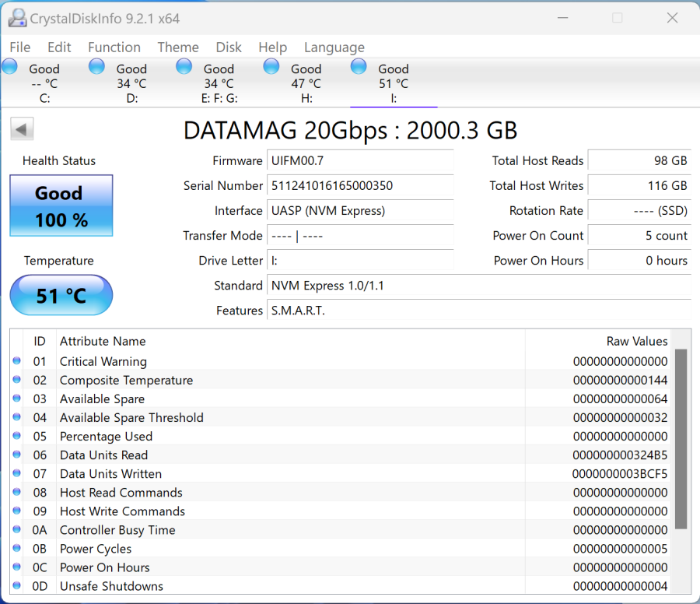Viewport: 700px width, 604px height.
Task: Select the Composite Temperature attribute name
Action: coord(126,380)
